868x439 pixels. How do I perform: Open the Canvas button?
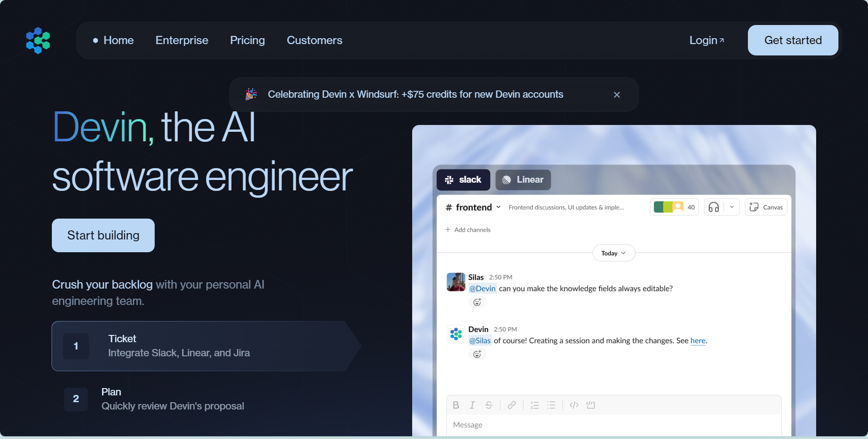pos(766,207)
